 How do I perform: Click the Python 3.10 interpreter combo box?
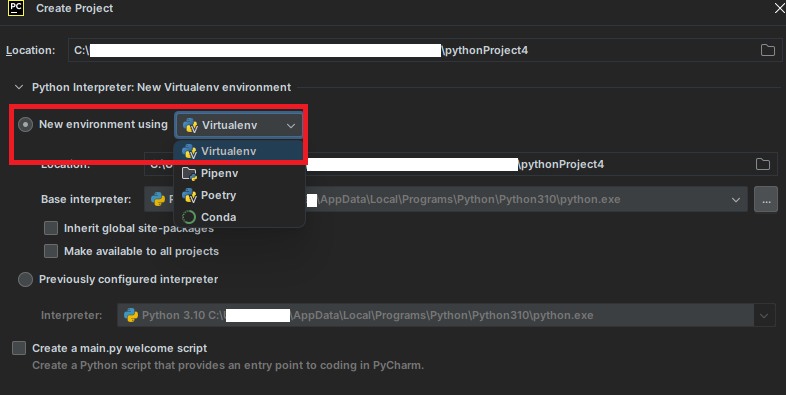tap(446, 315)
